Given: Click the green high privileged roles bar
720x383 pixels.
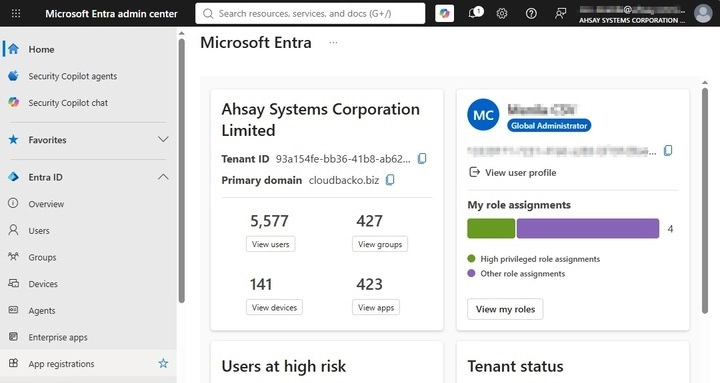Looking at the screenshot, I should coord(491,228).
